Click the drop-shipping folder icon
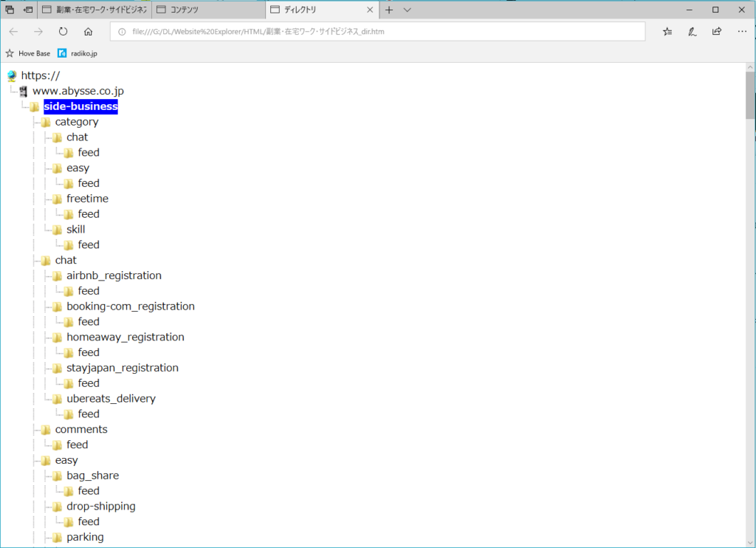 point(58,507)
